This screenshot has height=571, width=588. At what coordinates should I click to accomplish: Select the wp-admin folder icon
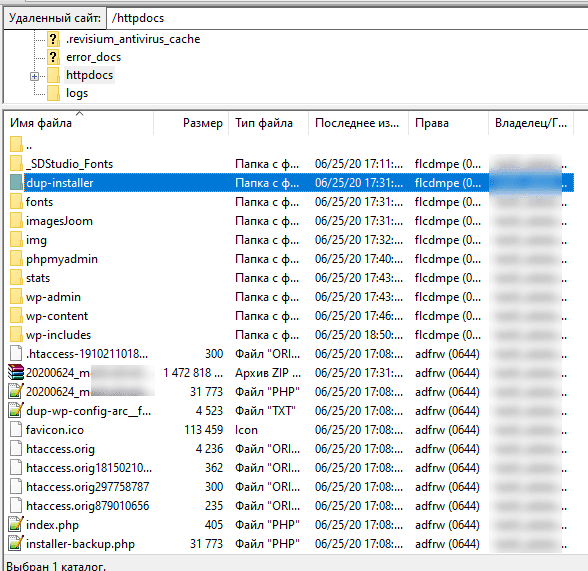(16, 297)
